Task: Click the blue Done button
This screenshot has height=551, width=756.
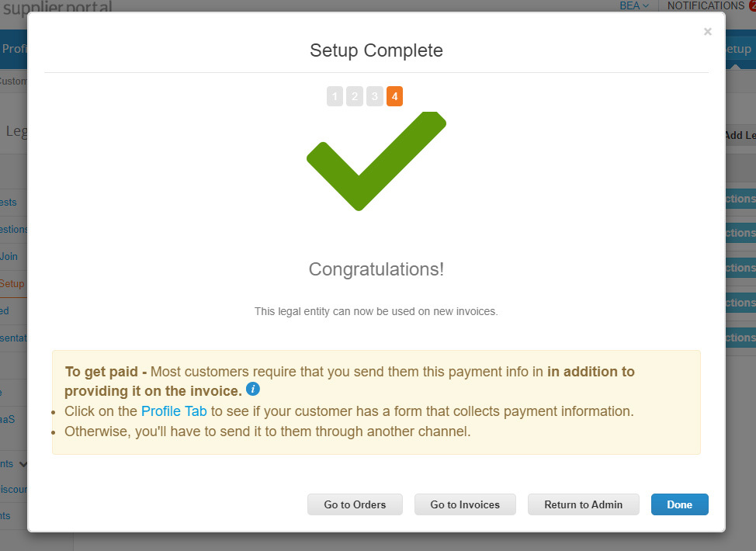Action: 679,504
